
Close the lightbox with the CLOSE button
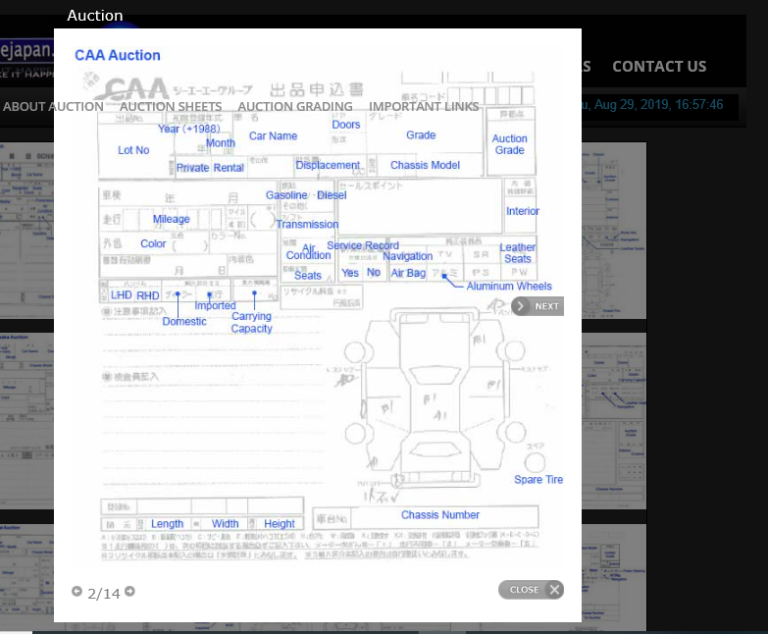point(531,589)
